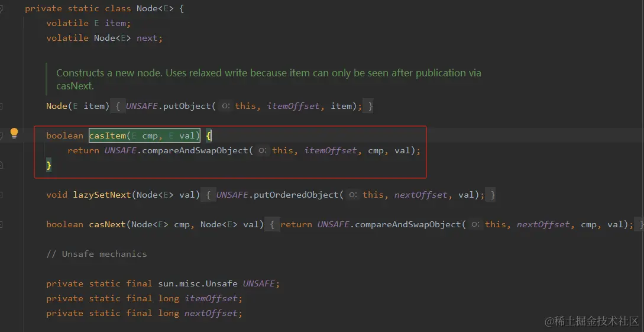644x332 pixels.
Task: Click the 'o:' parameter hint in putObject call
Action: (225, 106)
